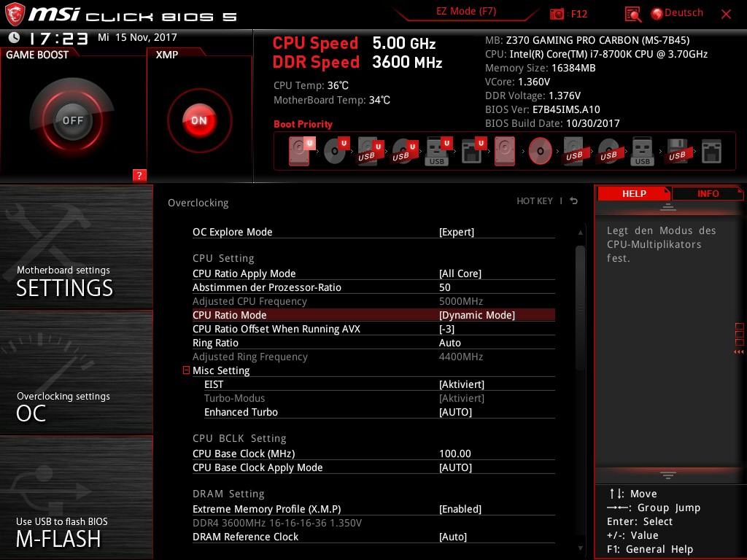Click the red arrows on the right edge
The width and height of the screenshot is (747, 560).
click(738, 352)
